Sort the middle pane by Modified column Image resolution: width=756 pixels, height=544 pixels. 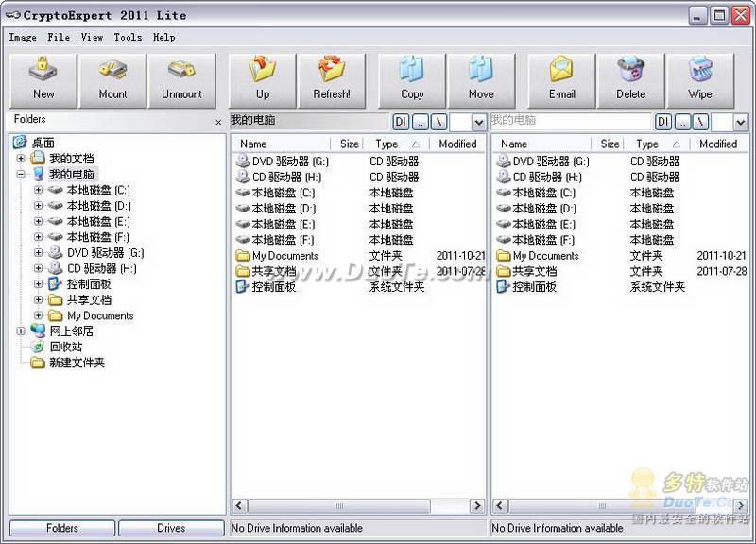[457, 144]
